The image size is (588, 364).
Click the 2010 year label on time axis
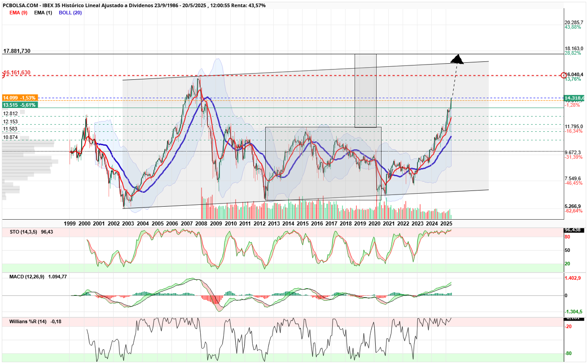tap(230, 223)
